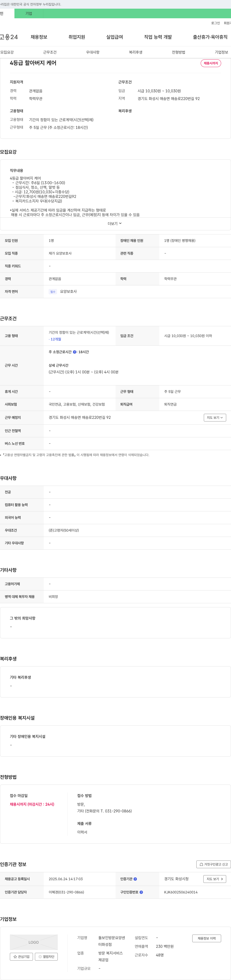Click the help icon next to 구인인증번호

point(141,892)
